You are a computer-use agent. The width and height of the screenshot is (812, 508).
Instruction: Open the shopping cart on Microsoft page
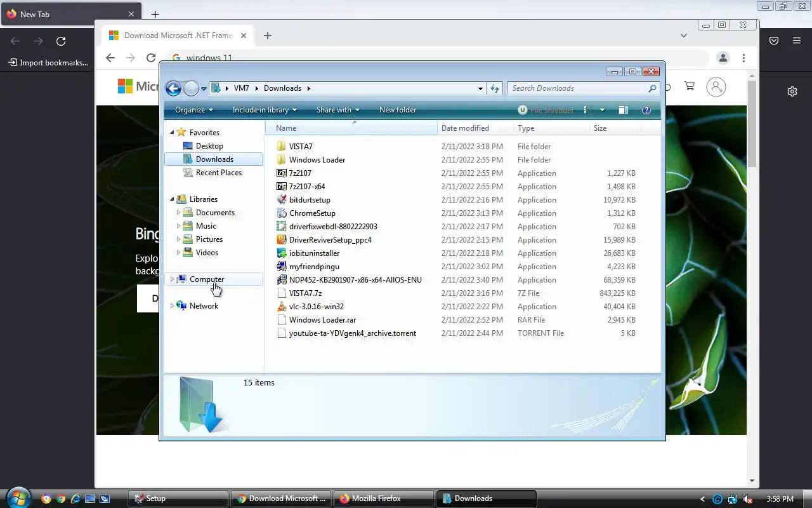[x=689, y=86]
